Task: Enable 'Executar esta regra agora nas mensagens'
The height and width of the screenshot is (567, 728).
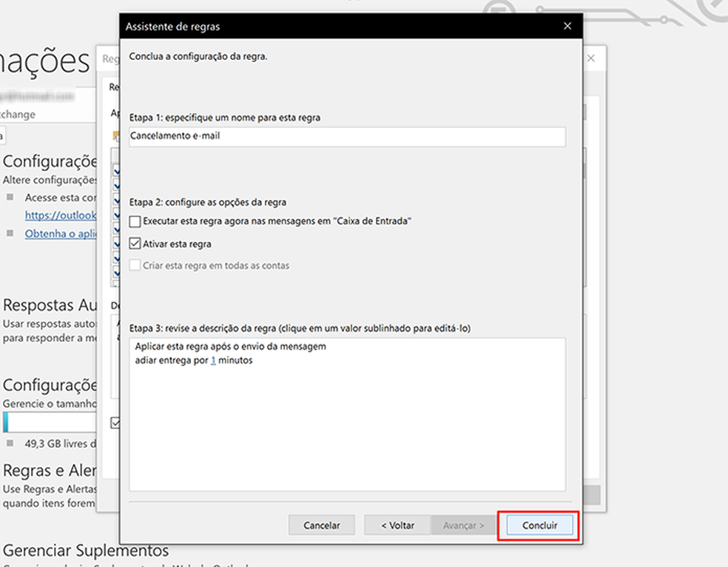Action: pos(134,221)
